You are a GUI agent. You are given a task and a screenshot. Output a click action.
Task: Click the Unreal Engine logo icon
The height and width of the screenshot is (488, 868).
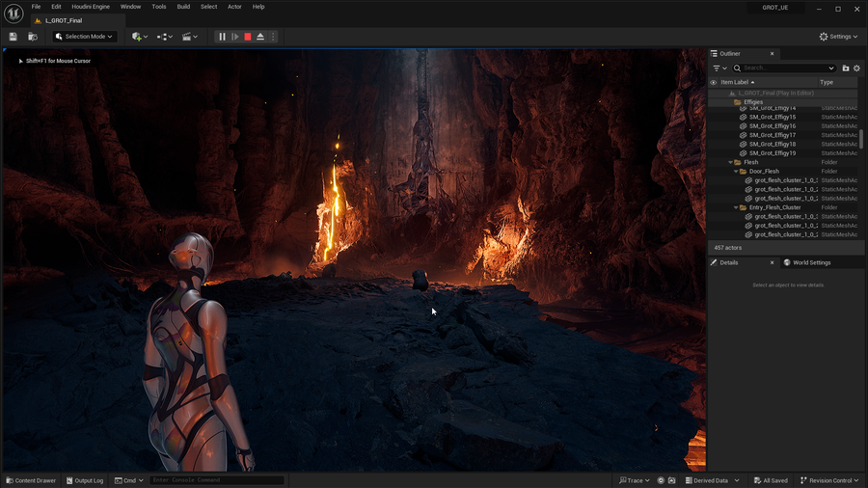tap(14, 14)
